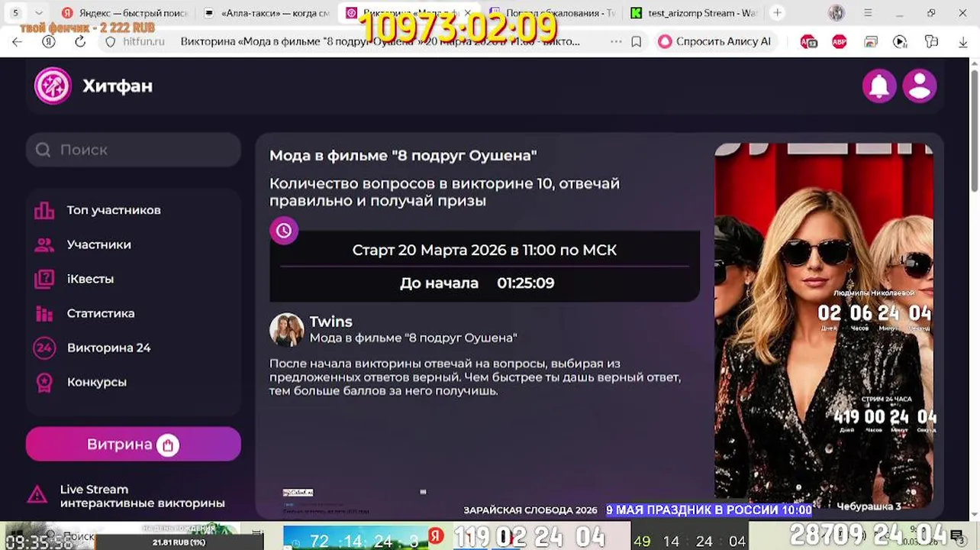
Task: Click the Топ участников bar-chart icon
Action: 44,210
